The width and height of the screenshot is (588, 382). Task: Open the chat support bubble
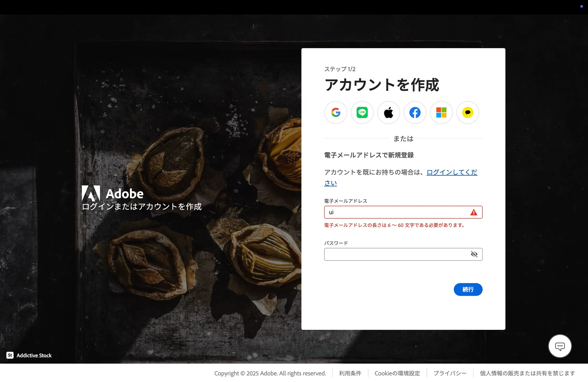pos(560,346)
